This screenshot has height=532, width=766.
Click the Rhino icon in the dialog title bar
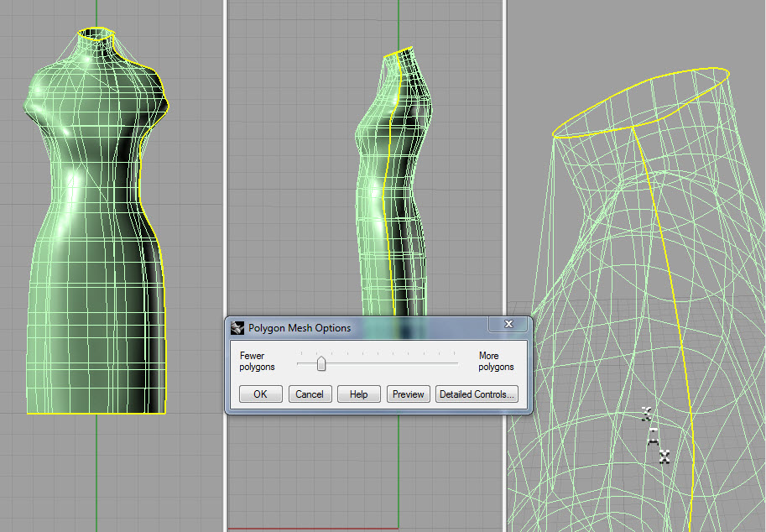(x=237, y=328)
